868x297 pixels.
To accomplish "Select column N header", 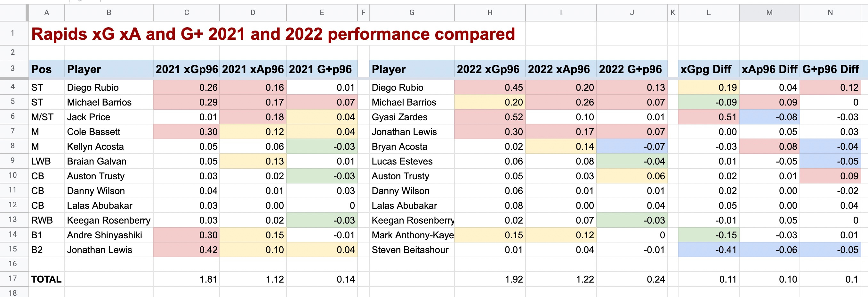I will [830, 13].
